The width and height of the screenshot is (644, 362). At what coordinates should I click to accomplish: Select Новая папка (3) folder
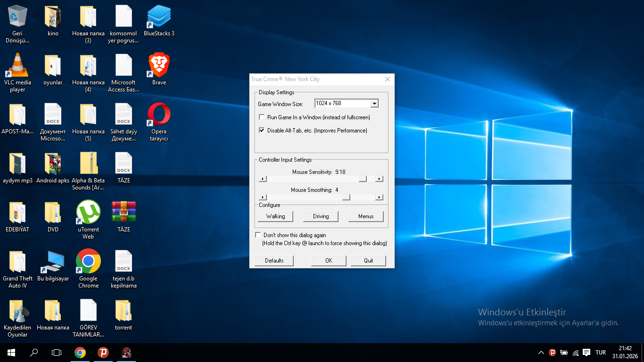88,25
